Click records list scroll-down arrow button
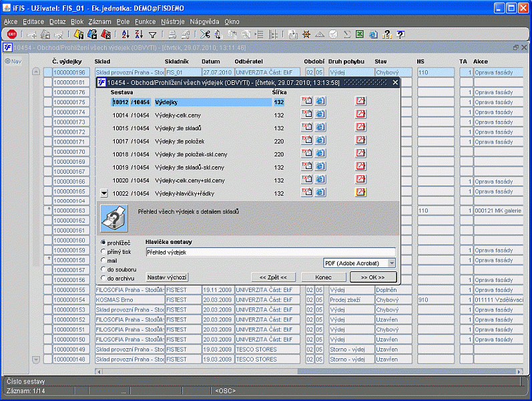 [x=36, y=359]
